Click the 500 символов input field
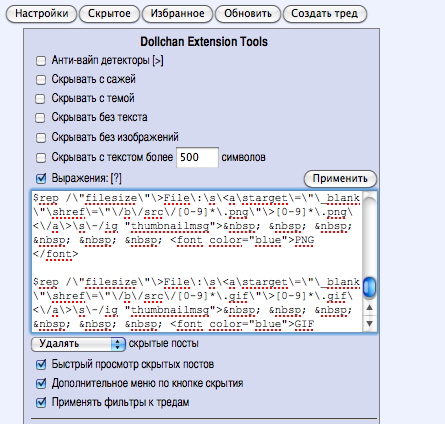 point(197,157)
